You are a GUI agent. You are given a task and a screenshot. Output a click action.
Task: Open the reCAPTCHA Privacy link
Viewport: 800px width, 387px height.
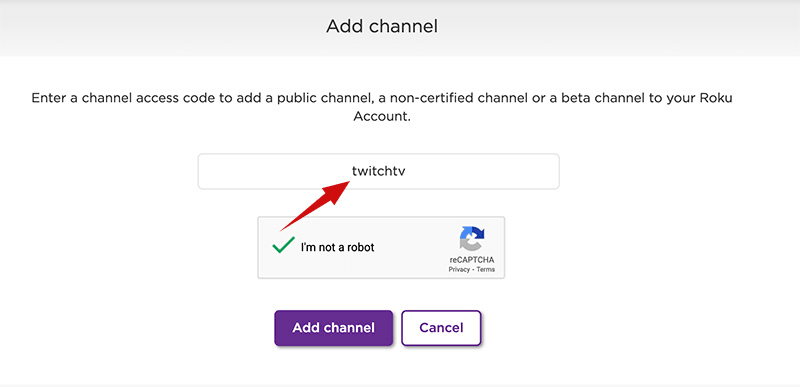[459, 269]
